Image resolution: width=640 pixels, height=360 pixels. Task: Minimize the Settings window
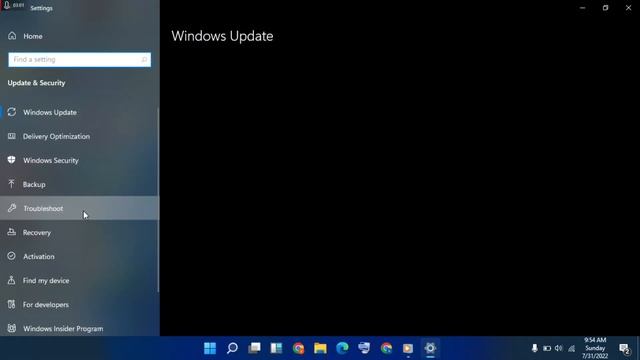[582, 8]
